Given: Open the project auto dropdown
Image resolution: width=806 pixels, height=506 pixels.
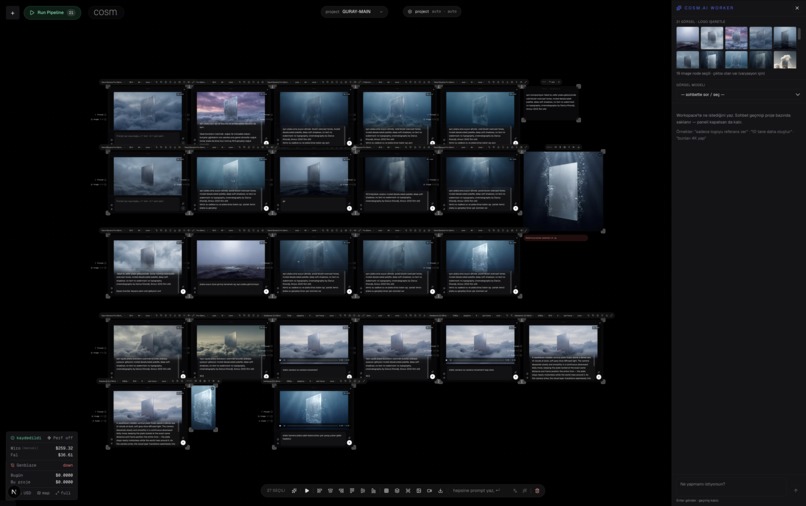Looking at the screenshot, I should click(x=432, y=11).
